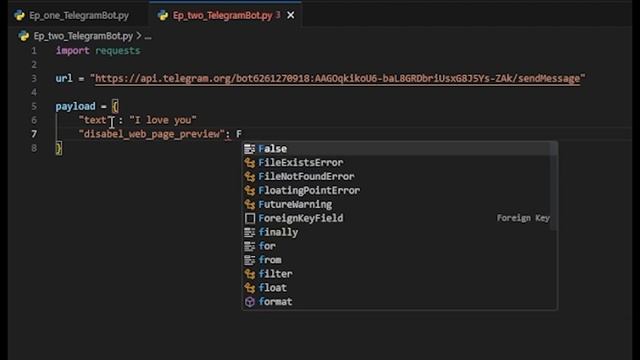Screen dimensions: 640x360
Task: Click keyword icon beside False
Action: tap(249, 149)
